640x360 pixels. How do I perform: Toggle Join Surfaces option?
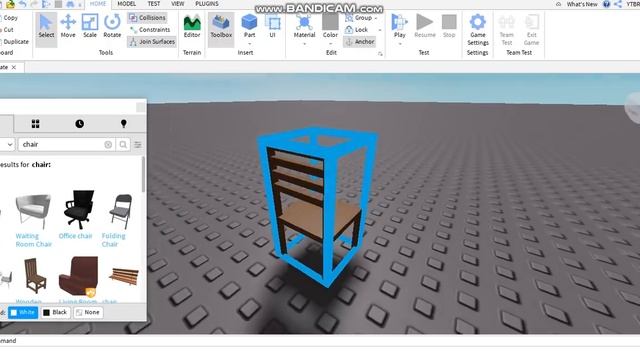(152, 42)
